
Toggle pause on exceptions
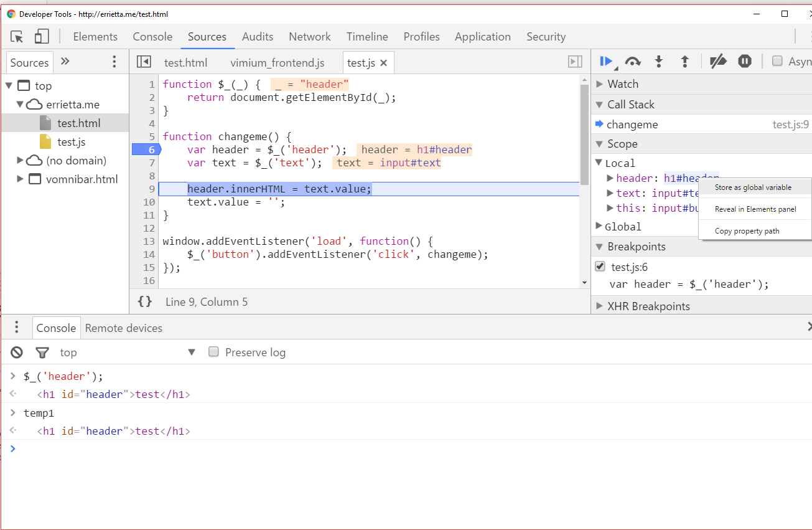[745, 61]
